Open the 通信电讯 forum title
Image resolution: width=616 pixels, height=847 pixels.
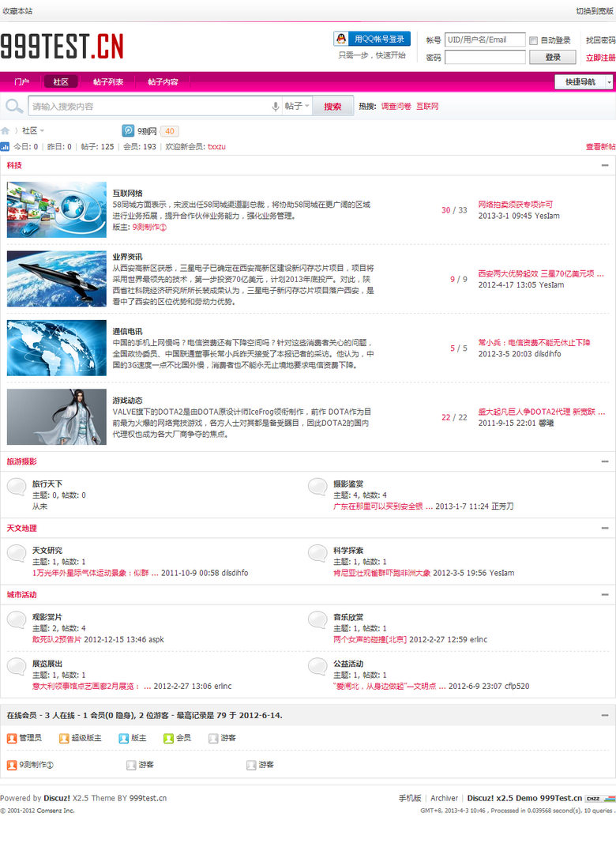[x=127, y=331]
